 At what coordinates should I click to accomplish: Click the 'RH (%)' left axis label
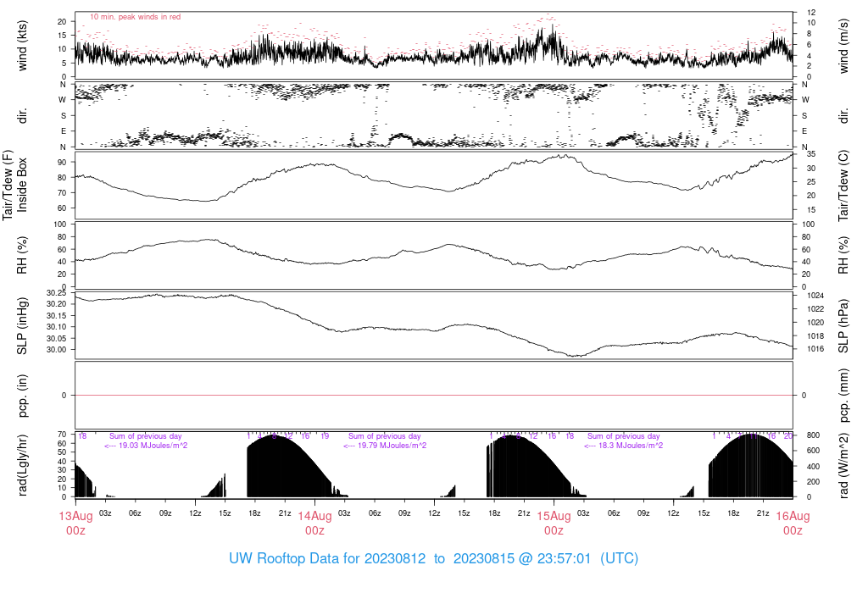(x=22, y=255)
